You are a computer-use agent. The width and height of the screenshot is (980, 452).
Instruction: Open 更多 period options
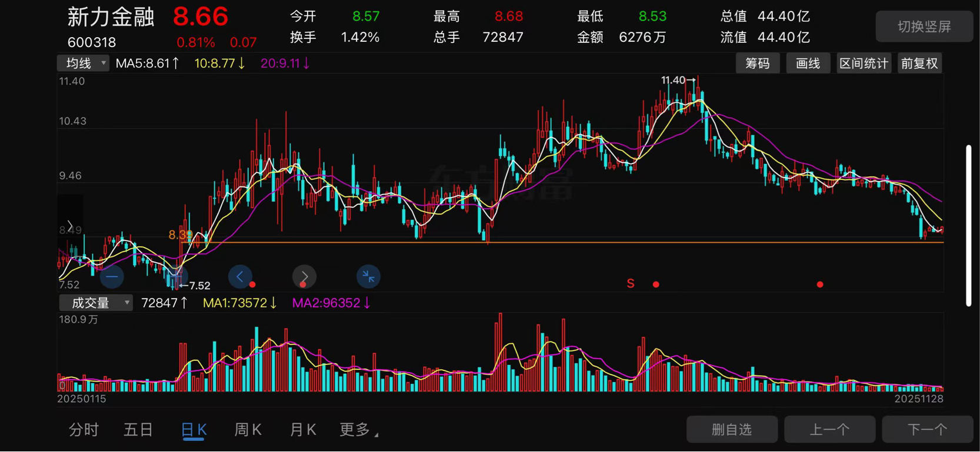coord(359,430)
